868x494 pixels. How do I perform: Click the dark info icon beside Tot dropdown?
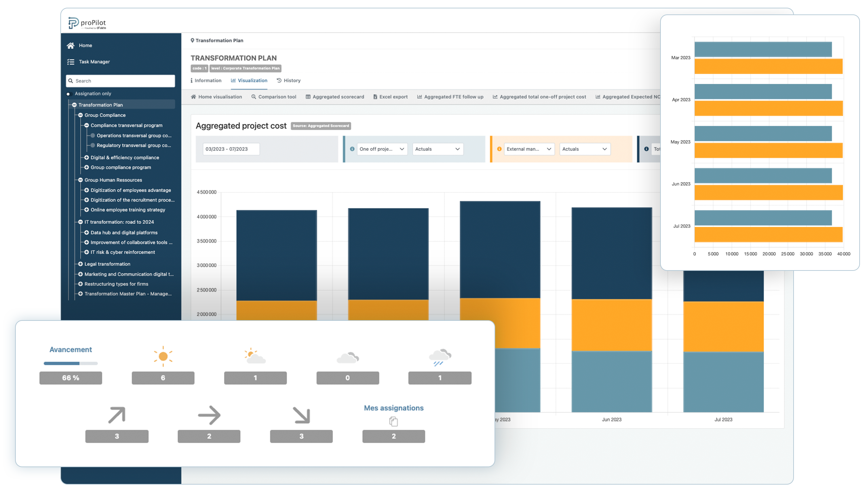(x=646, y=149)
